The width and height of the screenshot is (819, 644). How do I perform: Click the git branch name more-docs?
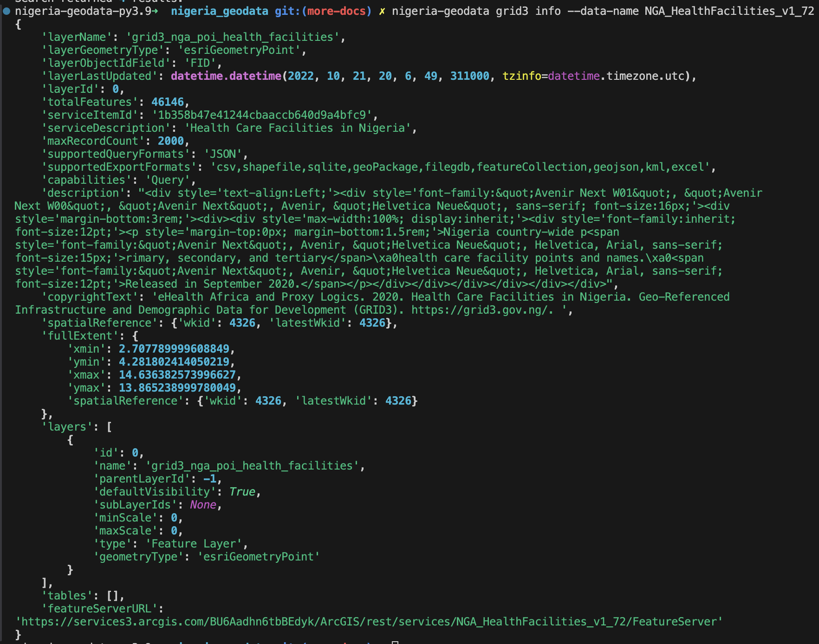[336, 11]
